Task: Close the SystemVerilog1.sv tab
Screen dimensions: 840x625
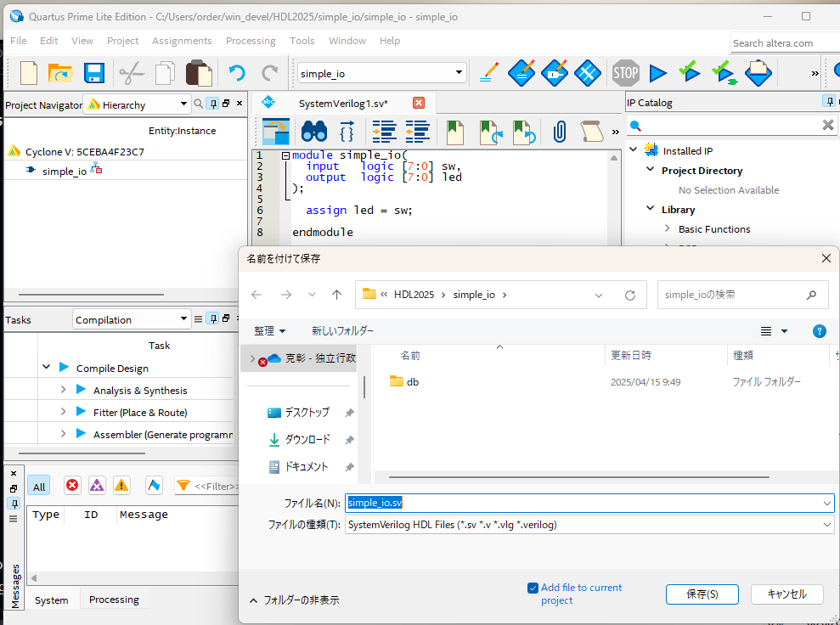Action: (419, 103)
